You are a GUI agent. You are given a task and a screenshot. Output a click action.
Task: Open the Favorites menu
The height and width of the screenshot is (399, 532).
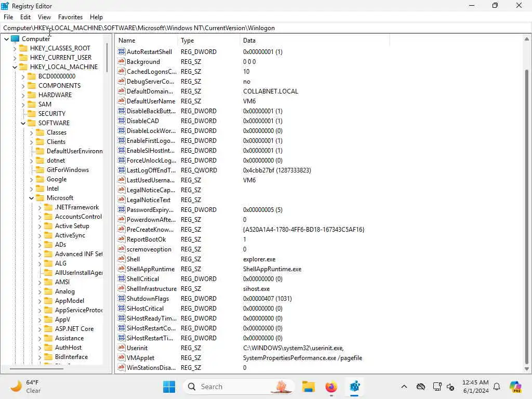point(70,17)
